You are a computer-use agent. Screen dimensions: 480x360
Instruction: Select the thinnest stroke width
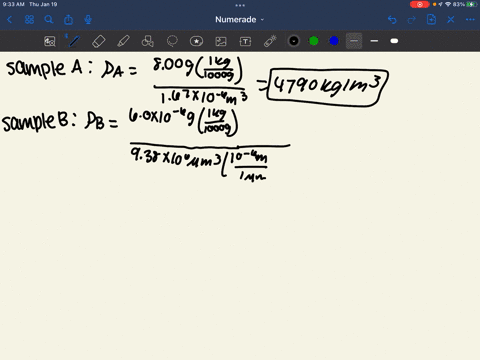pyautogui.click(x=354, y=41)
